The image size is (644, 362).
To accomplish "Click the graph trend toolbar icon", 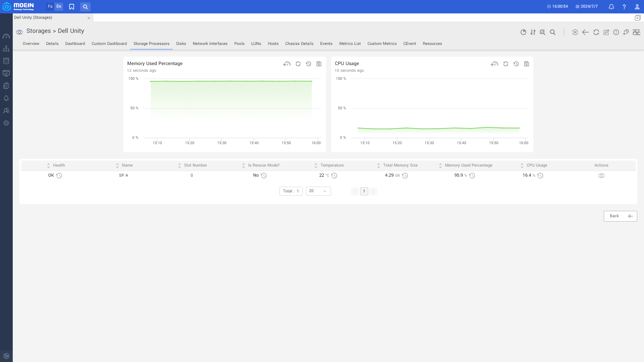I will point(636,32).
